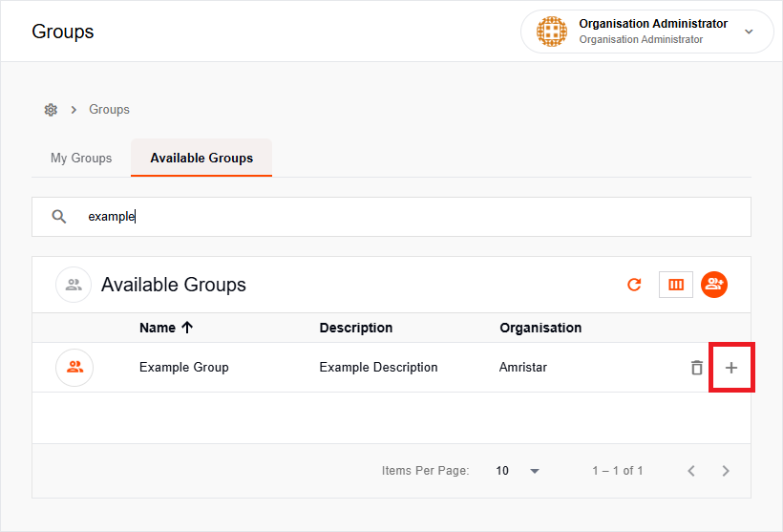Image resolution: width=783 pixels, height=532 pixels.
Task: Click the Groups breadcrumb link
Action: point(109,110)
